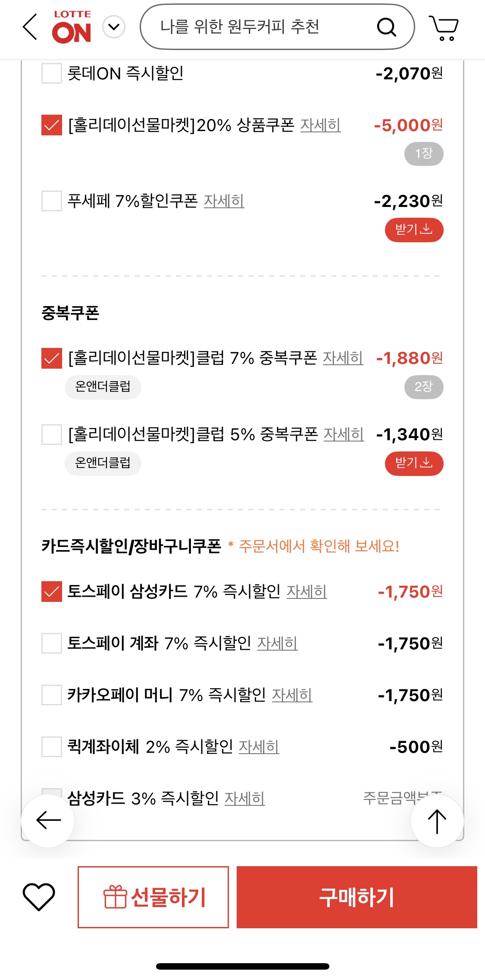Add to wishlist with heart icon
This screenshot has width=485, height=980.
point(39,897)
